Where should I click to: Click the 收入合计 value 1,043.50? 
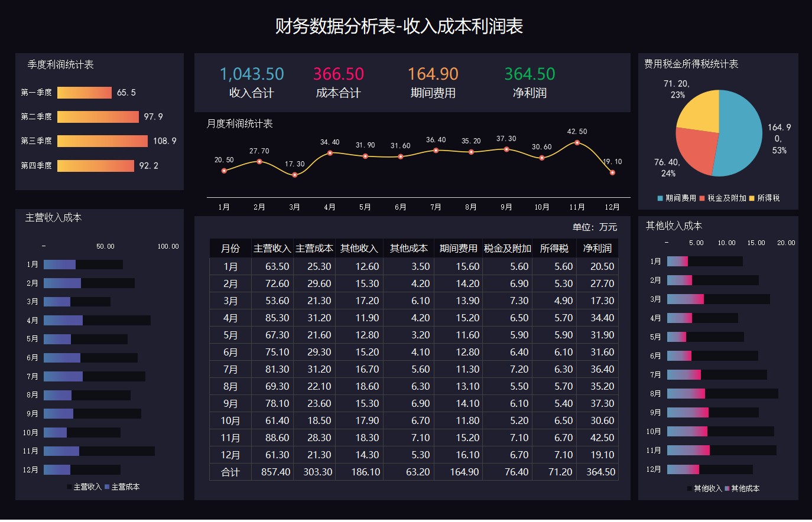click(251, 74)
